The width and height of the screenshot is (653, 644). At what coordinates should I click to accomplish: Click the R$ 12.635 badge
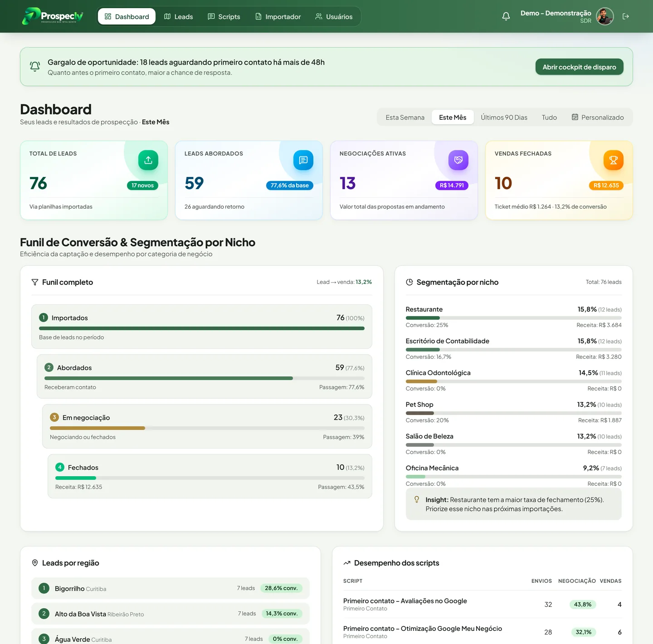coord(606,185)
